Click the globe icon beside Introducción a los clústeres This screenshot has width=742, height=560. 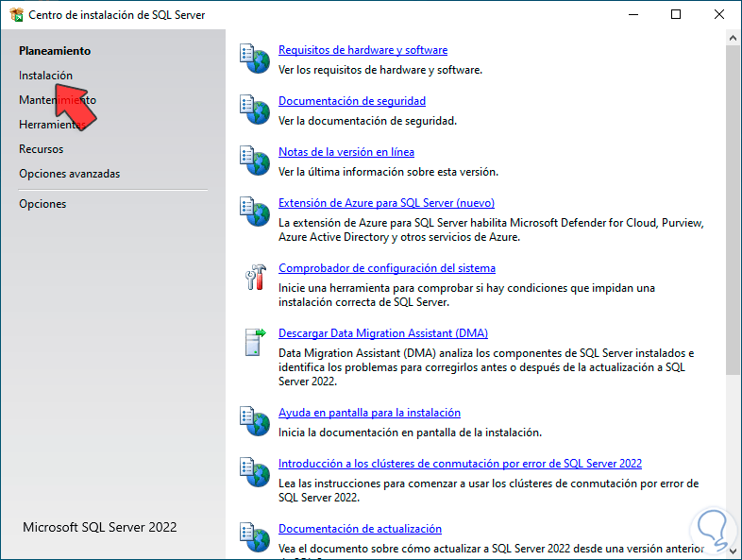pyautogui.click(x=255, y=472)
